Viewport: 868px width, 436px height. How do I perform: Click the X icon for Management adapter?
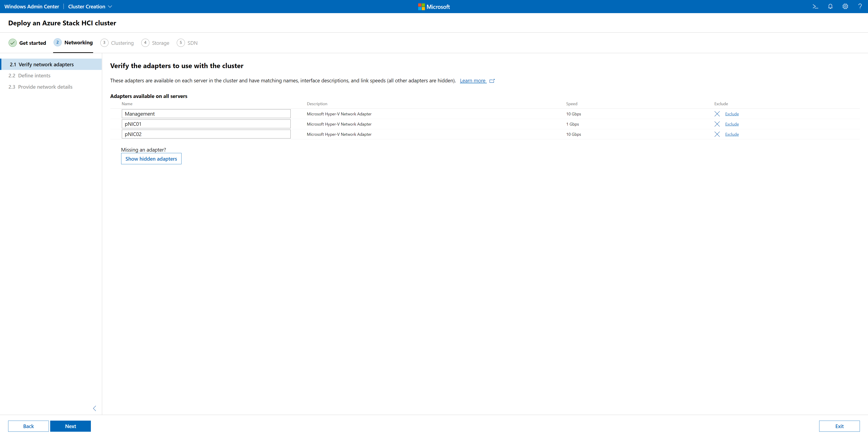coord(717,114)
